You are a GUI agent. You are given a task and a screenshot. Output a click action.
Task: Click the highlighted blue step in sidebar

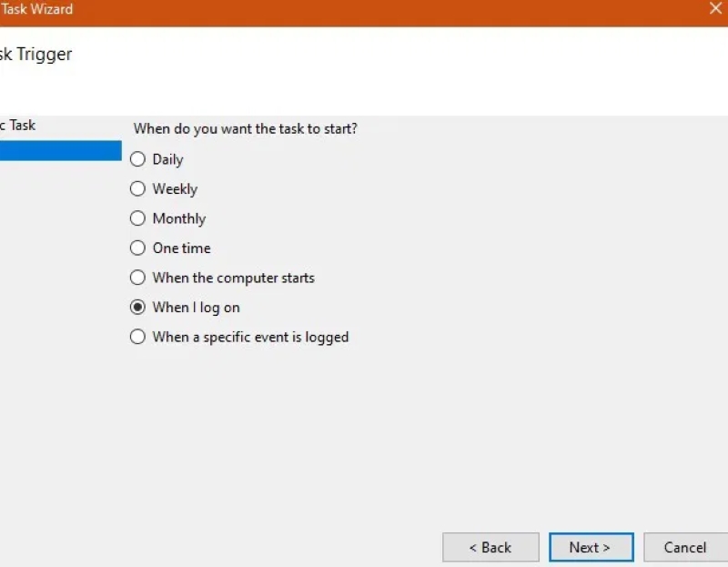60,150
